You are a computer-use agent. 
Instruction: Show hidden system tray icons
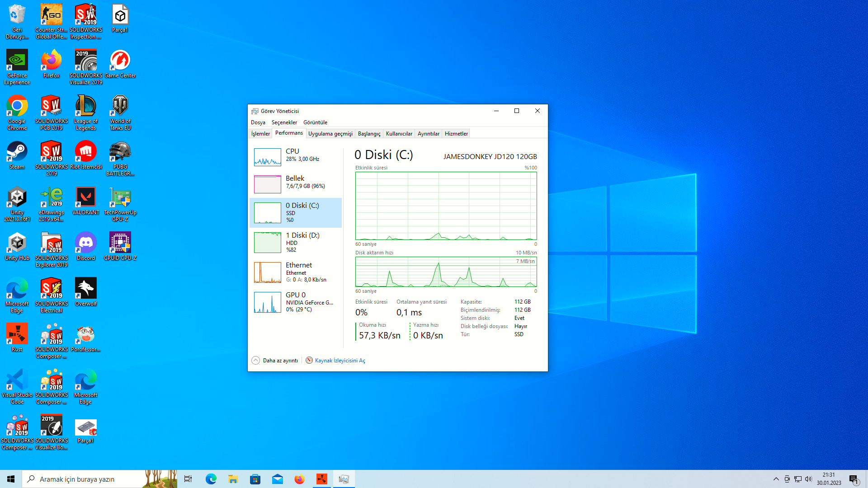pyautogui.click(x=776, y=479)
